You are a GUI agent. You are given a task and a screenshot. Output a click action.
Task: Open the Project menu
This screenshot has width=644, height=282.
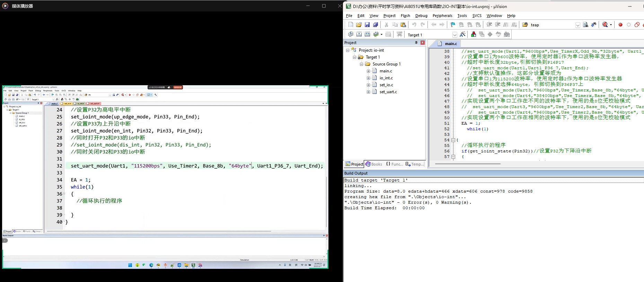click(389, 16)
